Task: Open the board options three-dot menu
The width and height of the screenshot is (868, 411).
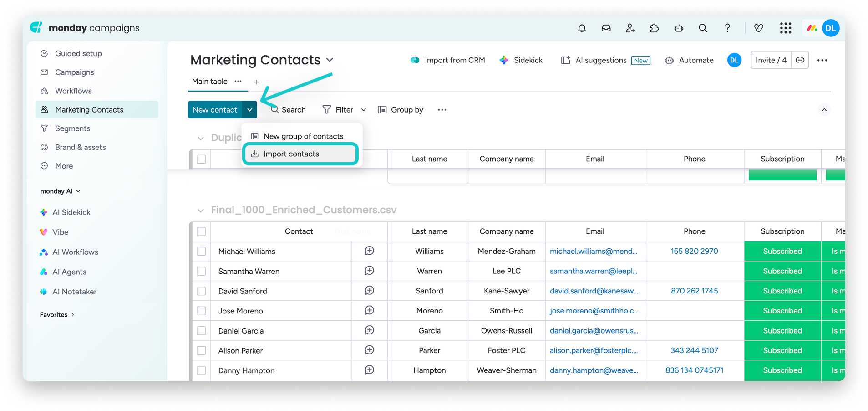Action: pyautogui.click(x=822, y=60)
